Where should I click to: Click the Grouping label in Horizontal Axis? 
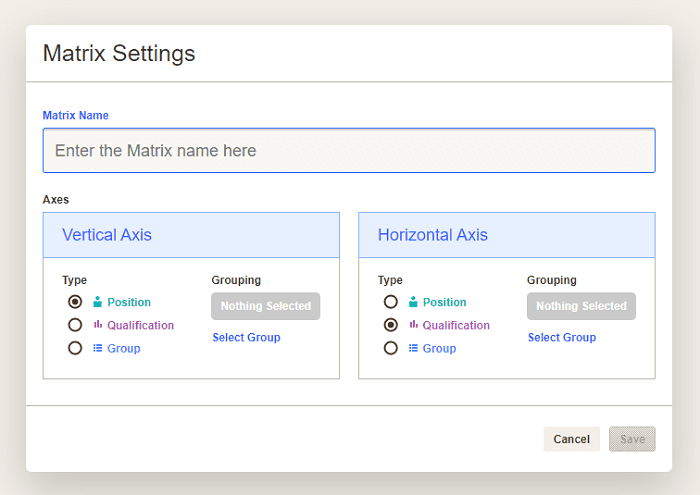point(552,280)
